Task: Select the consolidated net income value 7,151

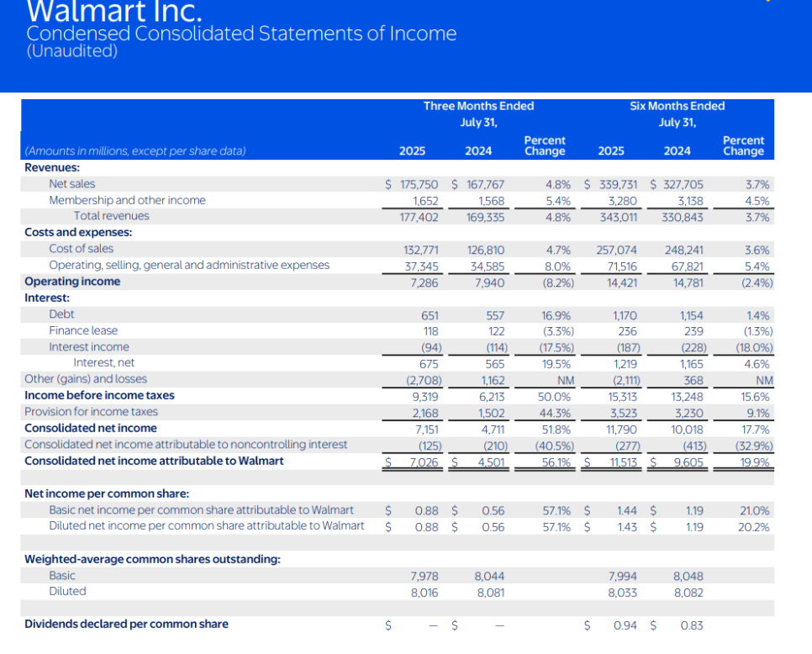Action: [x=427, y=430]
